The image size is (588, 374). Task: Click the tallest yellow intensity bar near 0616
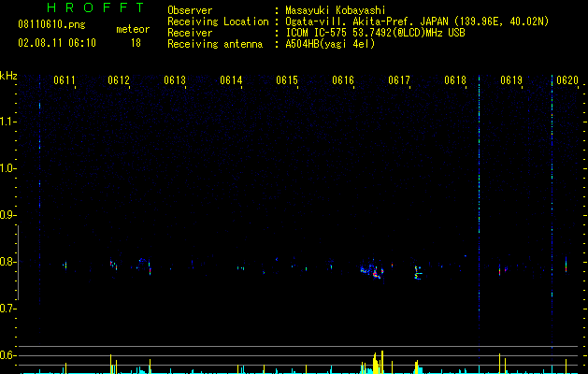tap(382, 362)
